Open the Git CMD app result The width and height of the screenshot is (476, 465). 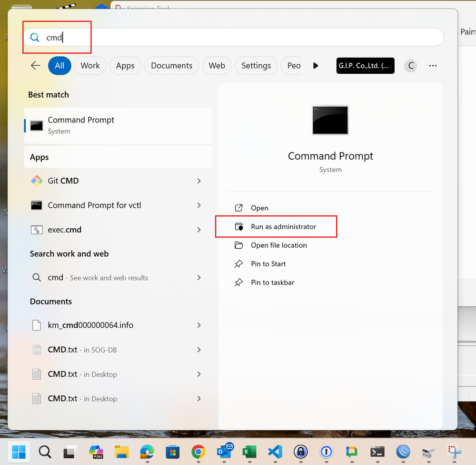pyautogui.click(x=117, y=181)
